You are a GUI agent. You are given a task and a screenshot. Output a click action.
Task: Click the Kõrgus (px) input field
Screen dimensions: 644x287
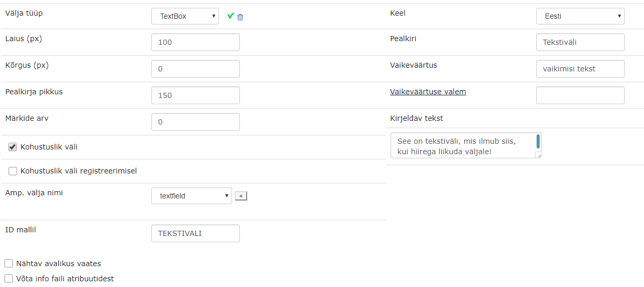point(196,69)
